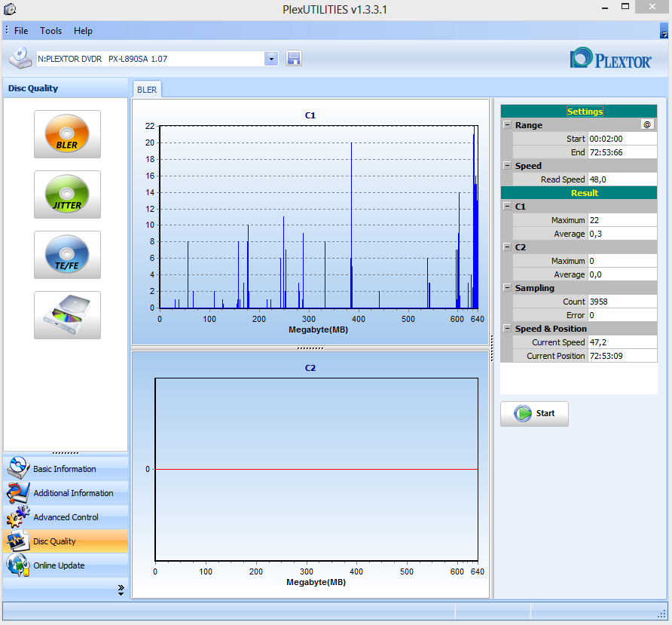Click the C1 Average value 0,3
672x625 pixels.
point(622,234)
